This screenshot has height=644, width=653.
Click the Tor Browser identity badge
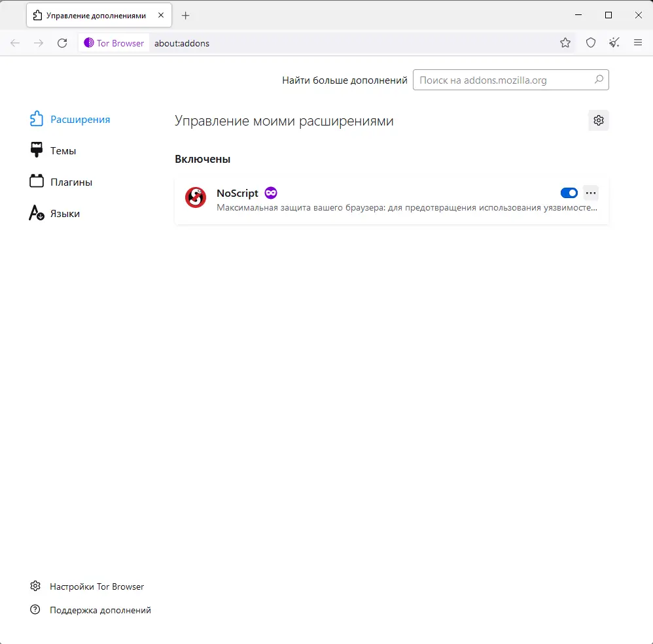pos(114,43)
